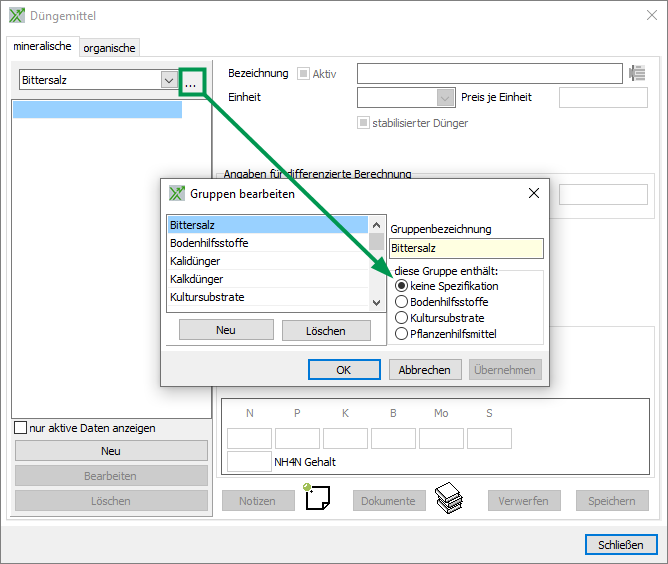Choose the 'Pflanzenhilfsmittel' radio button
The image size is (668, 564).
[402, 334]
